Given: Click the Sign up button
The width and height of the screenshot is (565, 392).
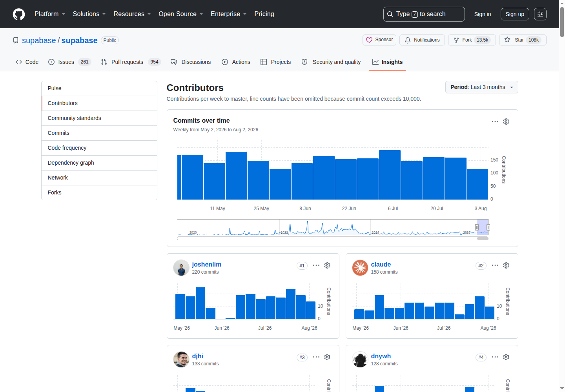Looking at the screenshot, I should click(515, 14).
